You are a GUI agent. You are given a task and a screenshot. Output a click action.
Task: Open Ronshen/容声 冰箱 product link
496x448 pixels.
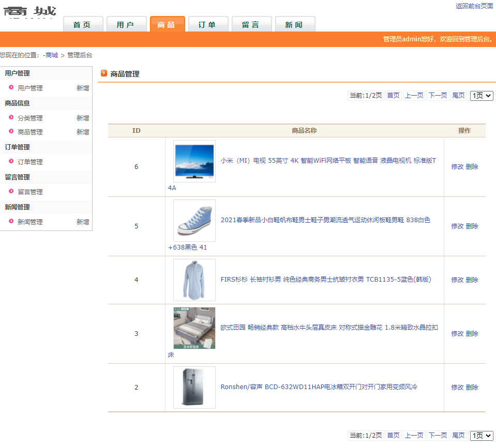(x=319, y=387)
